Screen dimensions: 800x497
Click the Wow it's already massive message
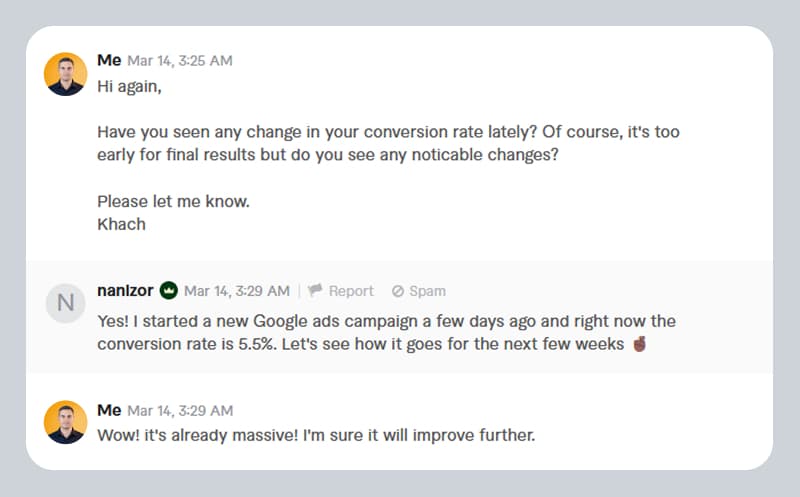(316, 435)
